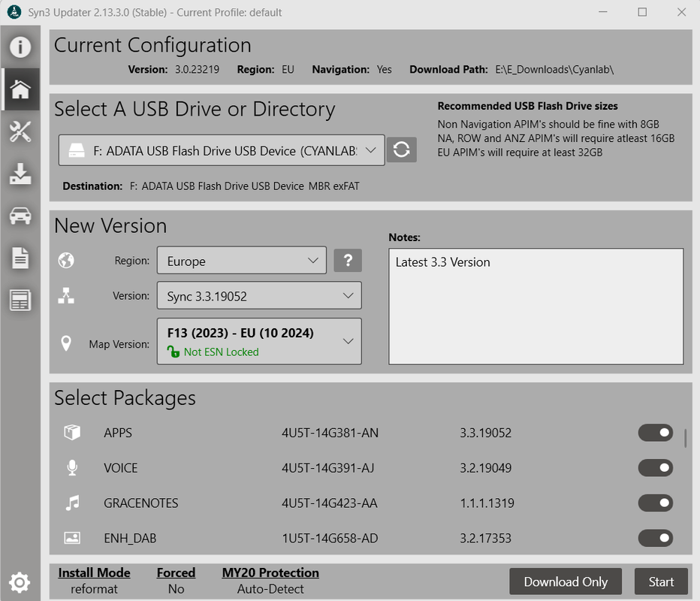The height and width of the screenshot is (601, 700).
Task: Click the current version value 3.0.23219
Action: tap(197, 70)
